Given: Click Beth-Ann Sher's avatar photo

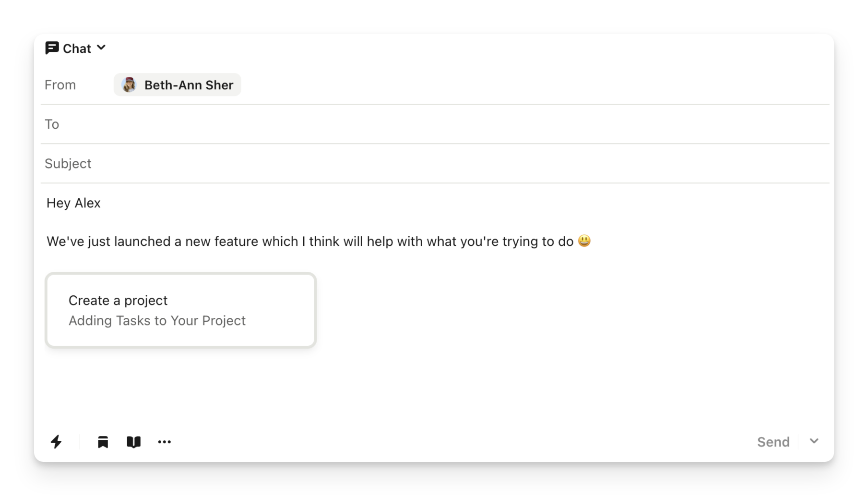Looking at the screenshot, I should pos(129,85).
